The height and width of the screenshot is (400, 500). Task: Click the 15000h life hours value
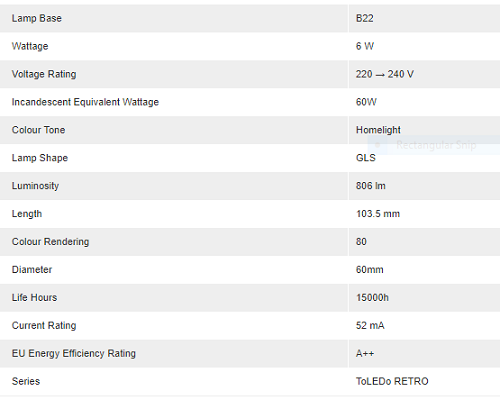pyautogui.click(x=372, y=298)
